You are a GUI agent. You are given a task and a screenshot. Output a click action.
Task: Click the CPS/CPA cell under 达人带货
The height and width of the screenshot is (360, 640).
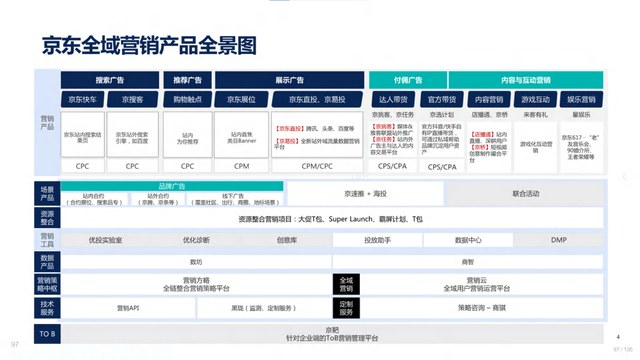393,166
